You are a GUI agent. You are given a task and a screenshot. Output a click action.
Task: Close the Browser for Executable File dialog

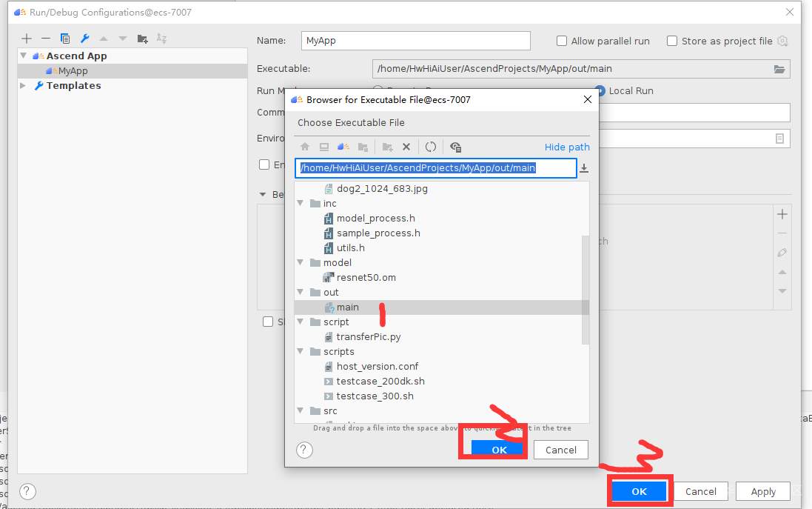tap(587, 99)
